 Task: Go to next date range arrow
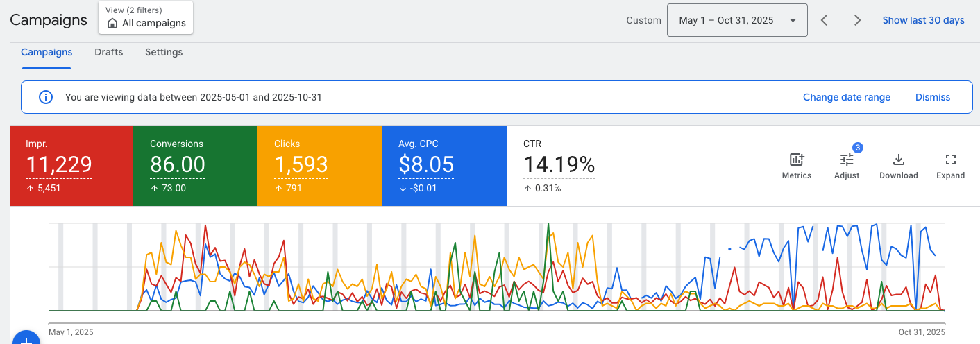click(857, 20)
